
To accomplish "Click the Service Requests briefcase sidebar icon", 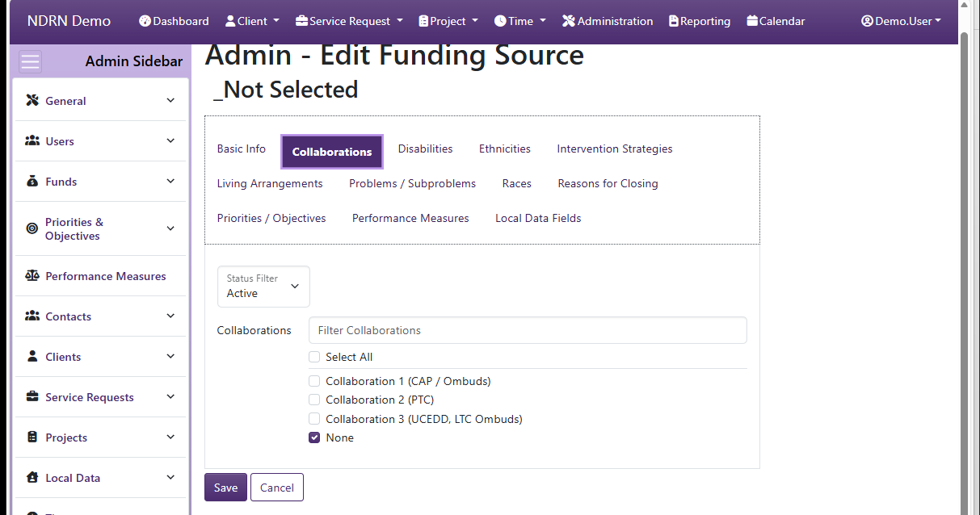I will click(x=32, y=397).
